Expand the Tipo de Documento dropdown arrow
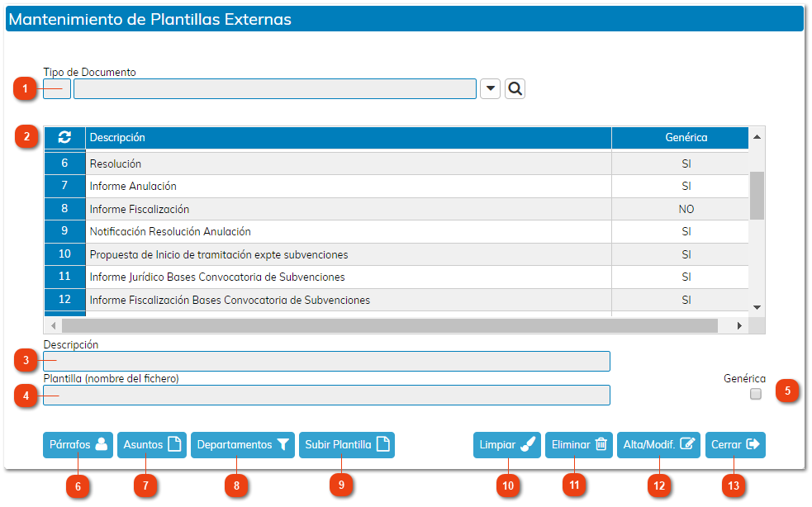Screen dimensions: 812x507 coord(490,89)
